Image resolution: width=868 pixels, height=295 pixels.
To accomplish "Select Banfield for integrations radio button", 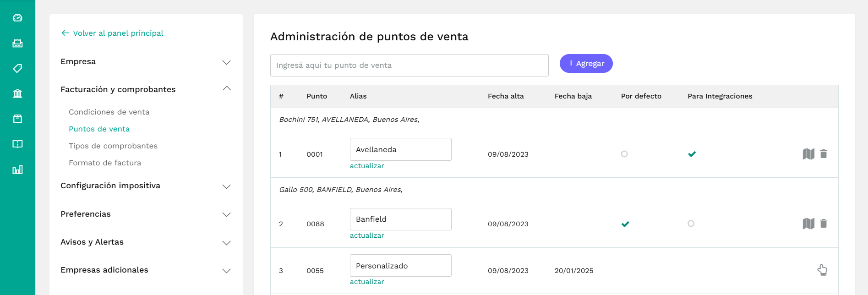I will point(691,224).
